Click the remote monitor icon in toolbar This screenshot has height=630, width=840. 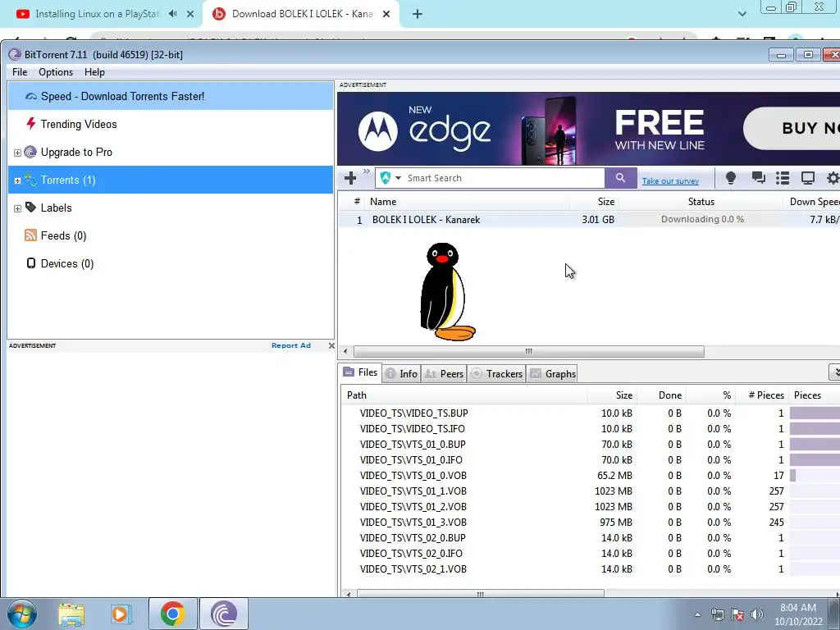point(807,178)
